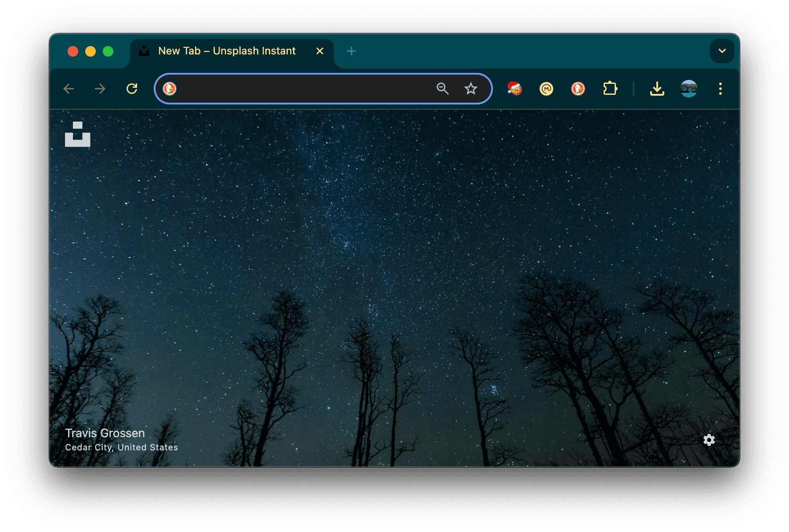The image size is (789, 532).
Task: Open the profile avatar menu
Action: click(x=688, y=89)
